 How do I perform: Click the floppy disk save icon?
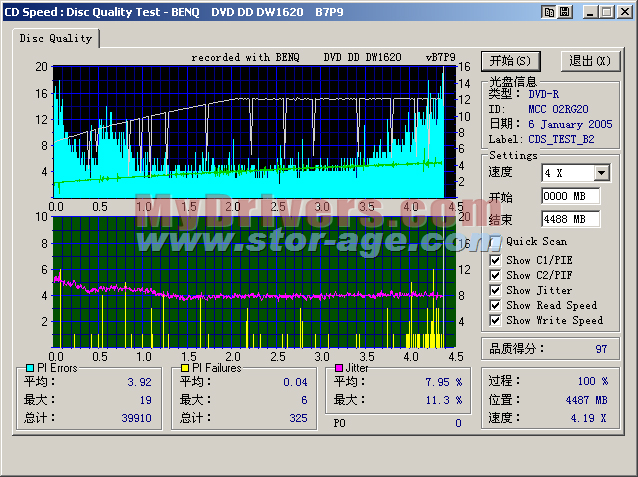pos(565,12)
